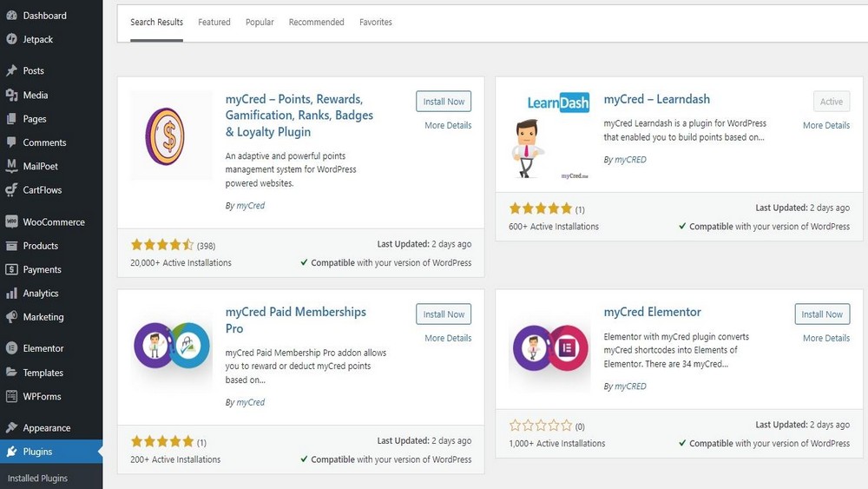Open More Details for myCred Learndash
868x489 pixels.
point(826,125)
